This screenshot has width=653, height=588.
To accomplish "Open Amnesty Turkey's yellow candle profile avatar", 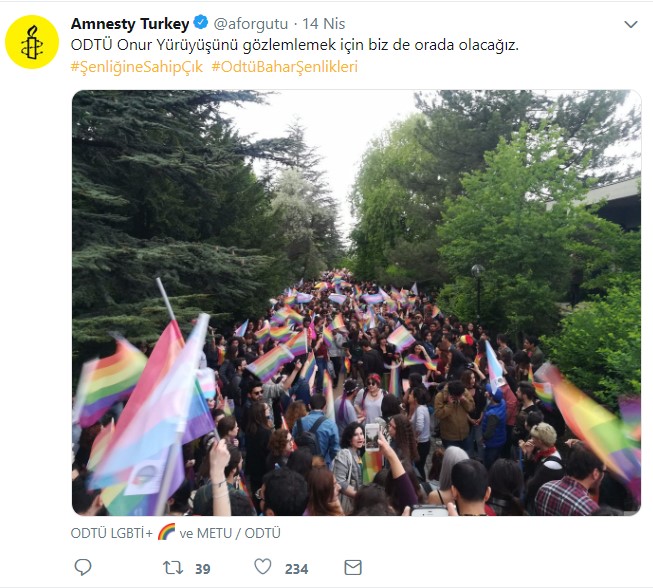I will 32,42.
